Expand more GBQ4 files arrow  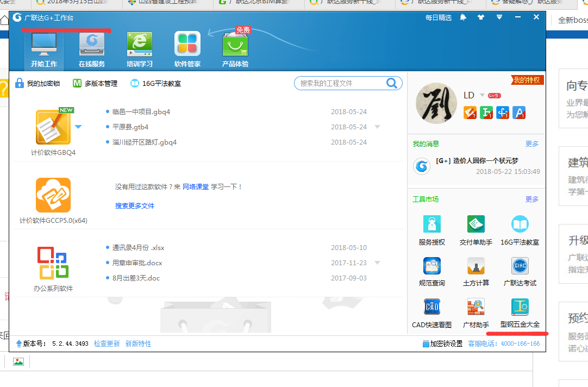[x=377, y=127]
